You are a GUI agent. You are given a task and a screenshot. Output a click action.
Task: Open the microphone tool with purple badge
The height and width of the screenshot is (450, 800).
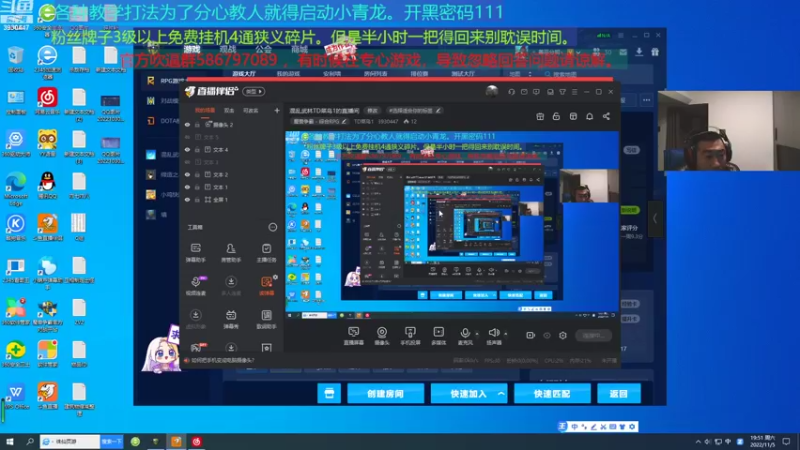point(196,282)
